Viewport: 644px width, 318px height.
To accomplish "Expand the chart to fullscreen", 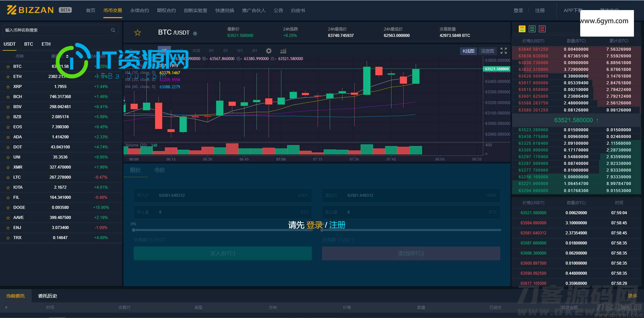I will click(504, 51).
